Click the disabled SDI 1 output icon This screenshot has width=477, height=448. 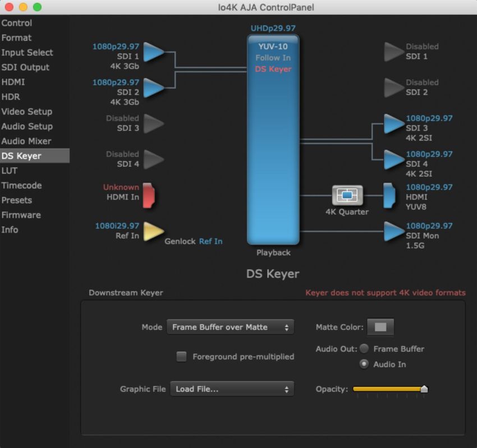[395, 52]
